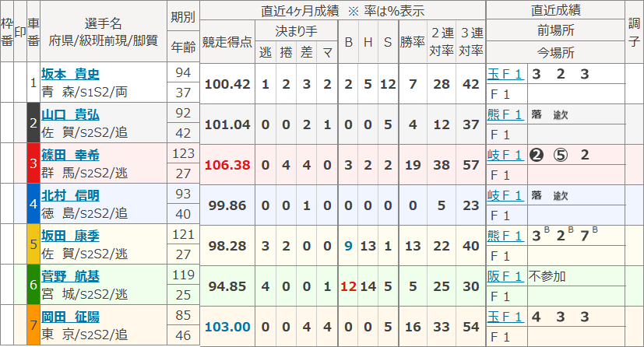Image resolution: width=644 pixels, height=347 pixels.
Task: Click the 直近成績 header
Action: point(555,10)
